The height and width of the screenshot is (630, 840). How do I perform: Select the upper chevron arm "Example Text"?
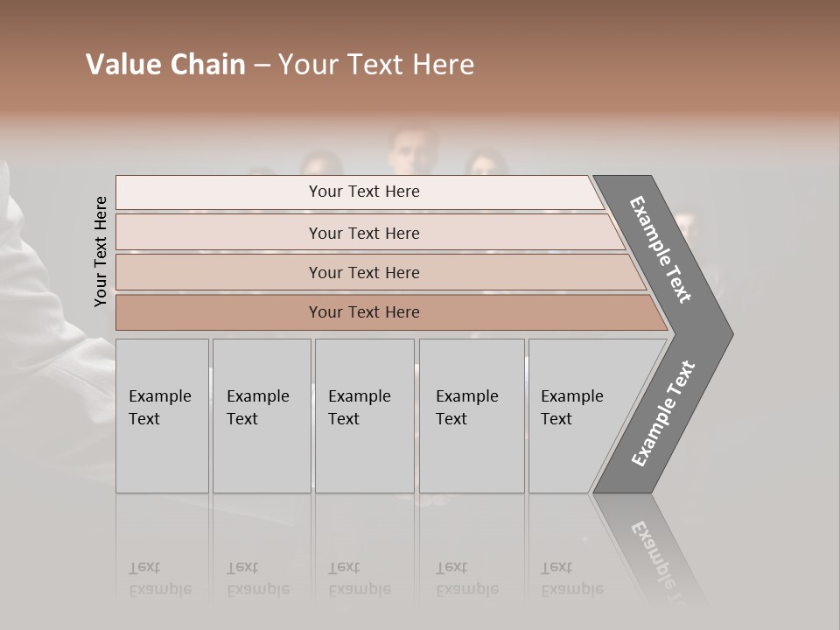click(660, 249)
